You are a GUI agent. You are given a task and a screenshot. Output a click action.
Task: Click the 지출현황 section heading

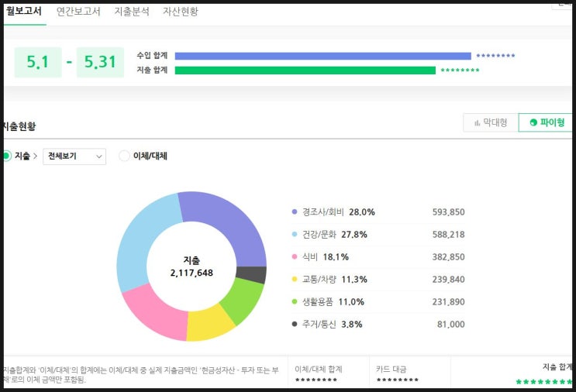(19, 126)
